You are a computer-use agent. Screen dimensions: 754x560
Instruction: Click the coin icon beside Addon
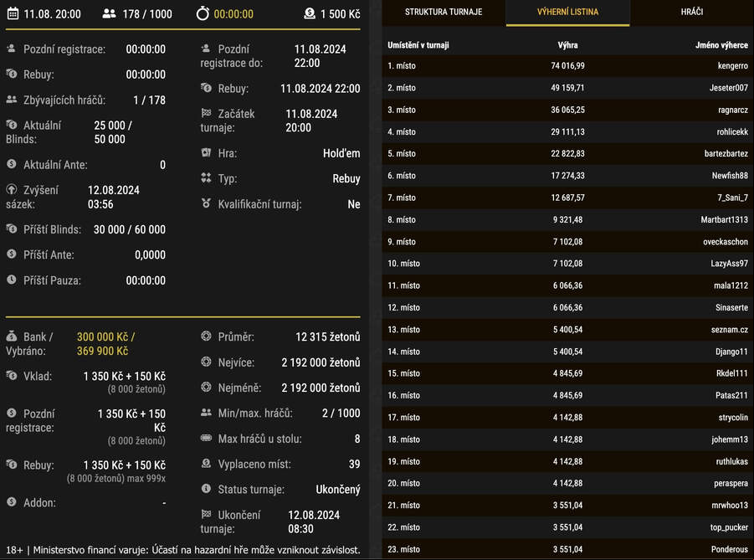12,501
